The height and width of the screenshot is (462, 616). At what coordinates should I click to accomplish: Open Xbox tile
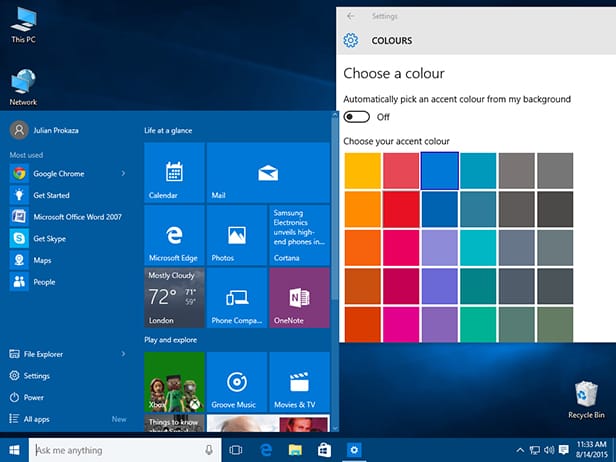(x=174, y=382)
